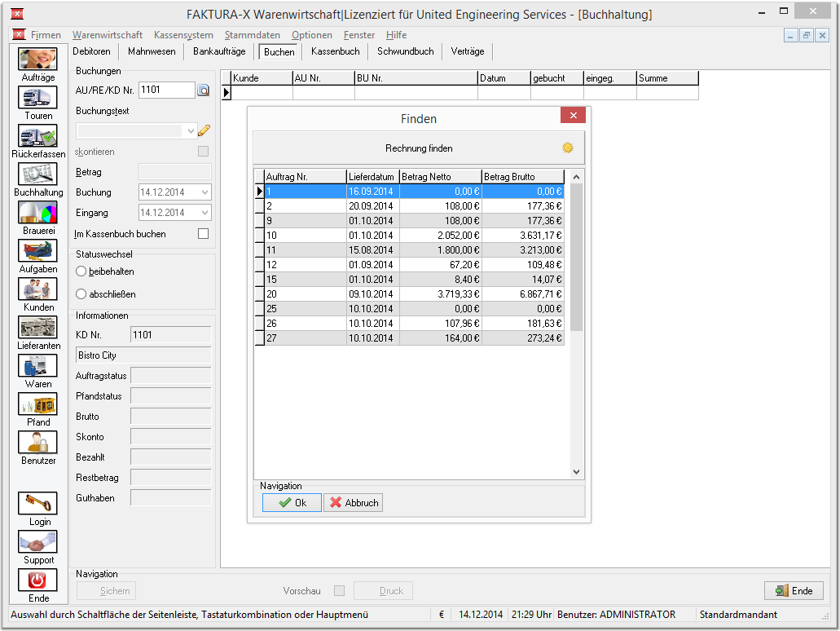The image size is (840, 631).
Task: Open the Waren sidebar icon
Action: click(37, 365)
